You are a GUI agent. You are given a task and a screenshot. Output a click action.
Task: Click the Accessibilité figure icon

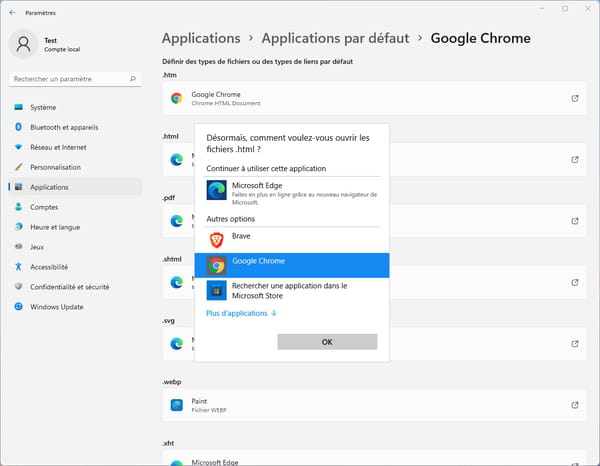click(18, 267)
